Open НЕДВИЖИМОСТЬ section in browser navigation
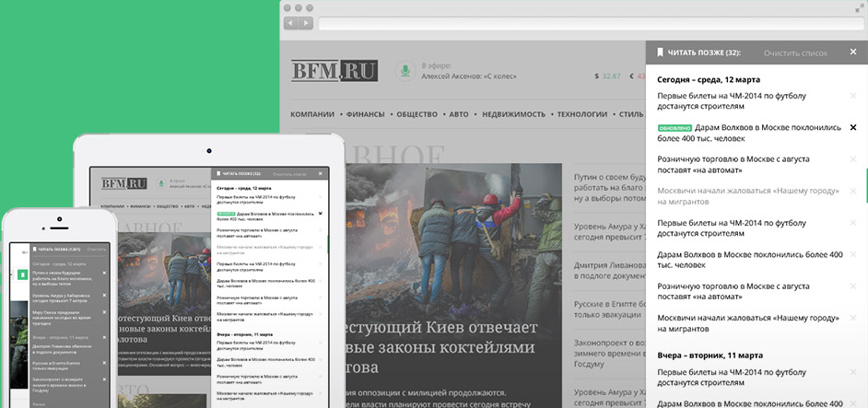 pos(514,114)
